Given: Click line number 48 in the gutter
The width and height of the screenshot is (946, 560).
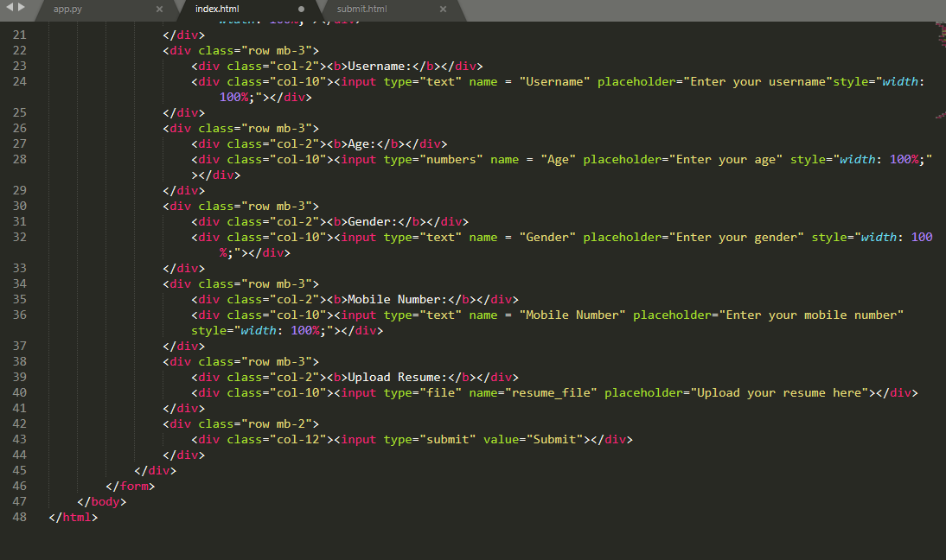Looking at the screenshot, I should click(x=19, y=517).
